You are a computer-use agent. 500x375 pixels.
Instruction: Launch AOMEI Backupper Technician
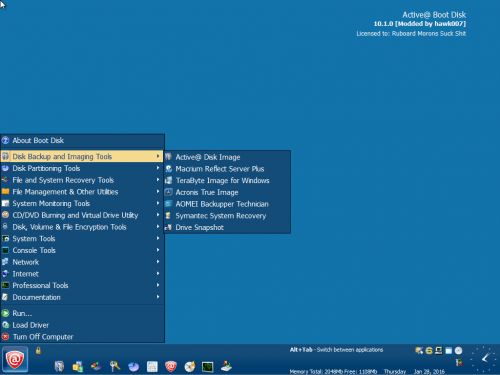coord(227,204)
